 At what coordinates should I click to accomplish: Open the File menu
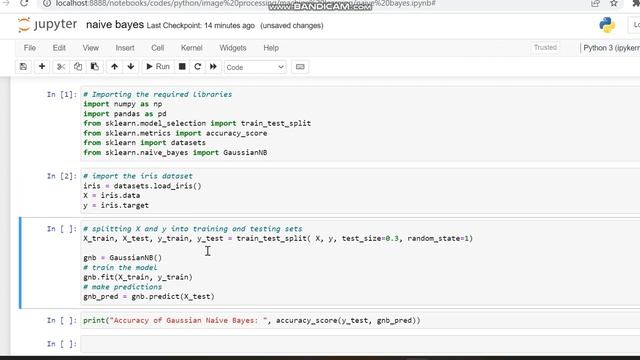click(30, 48)
